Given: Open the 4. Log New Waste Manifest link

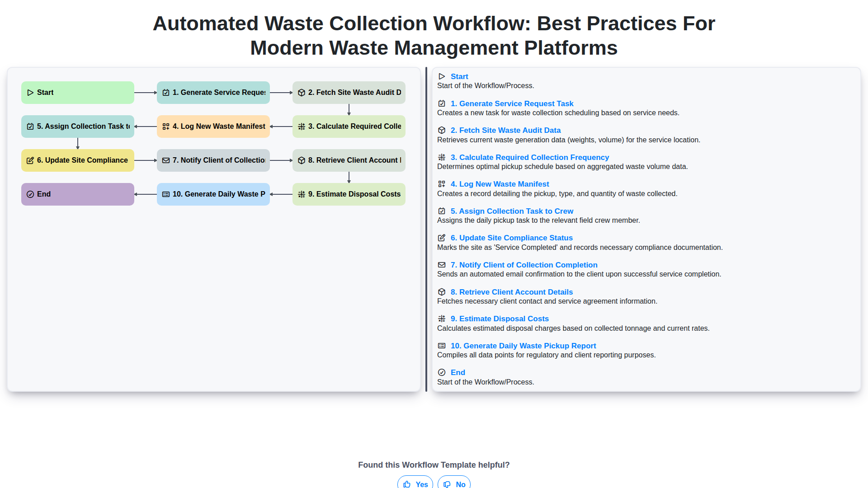Looking at the screenshot, I should [500, 184].
